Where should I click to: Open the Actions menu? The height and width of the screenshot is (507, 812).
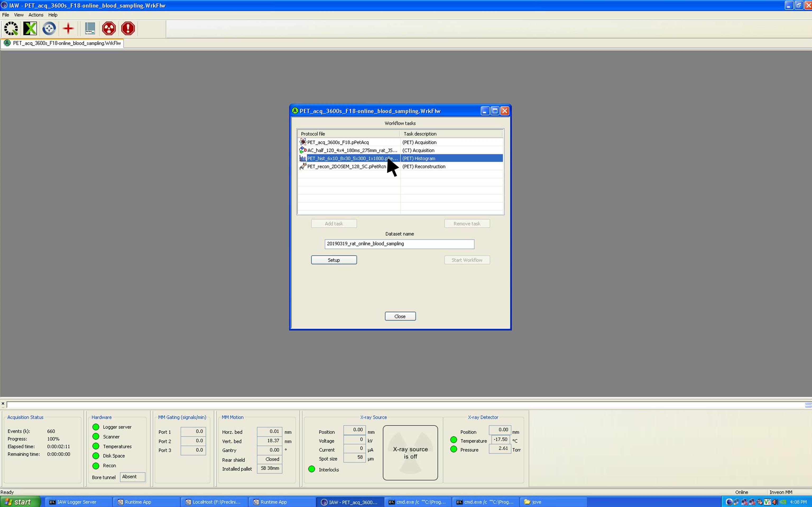36,15
